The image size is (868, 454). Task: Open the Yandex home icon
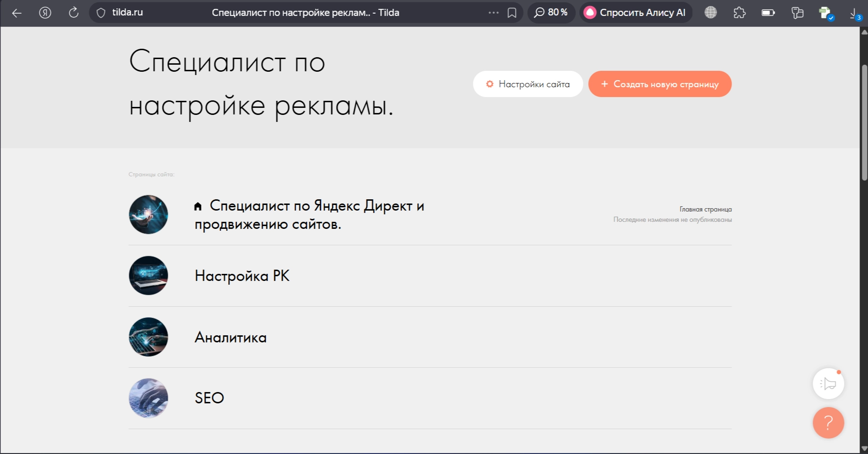coord(45,13)
